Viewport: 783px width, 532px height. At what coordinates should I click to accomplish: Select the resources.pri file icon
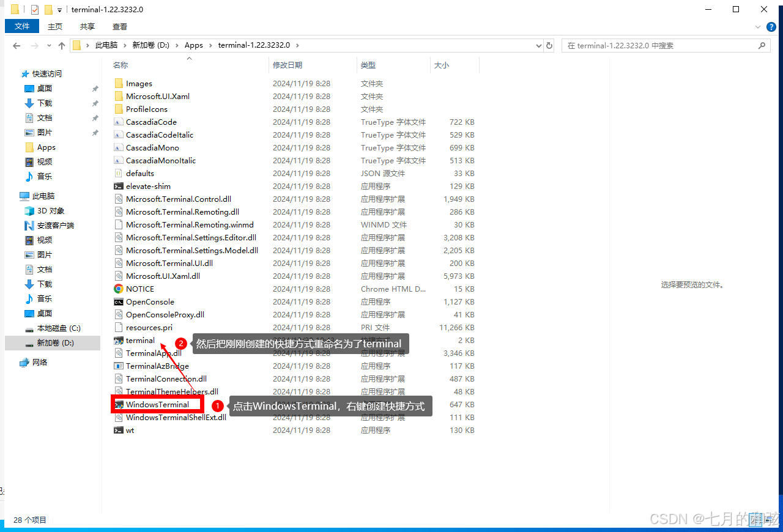119,328
